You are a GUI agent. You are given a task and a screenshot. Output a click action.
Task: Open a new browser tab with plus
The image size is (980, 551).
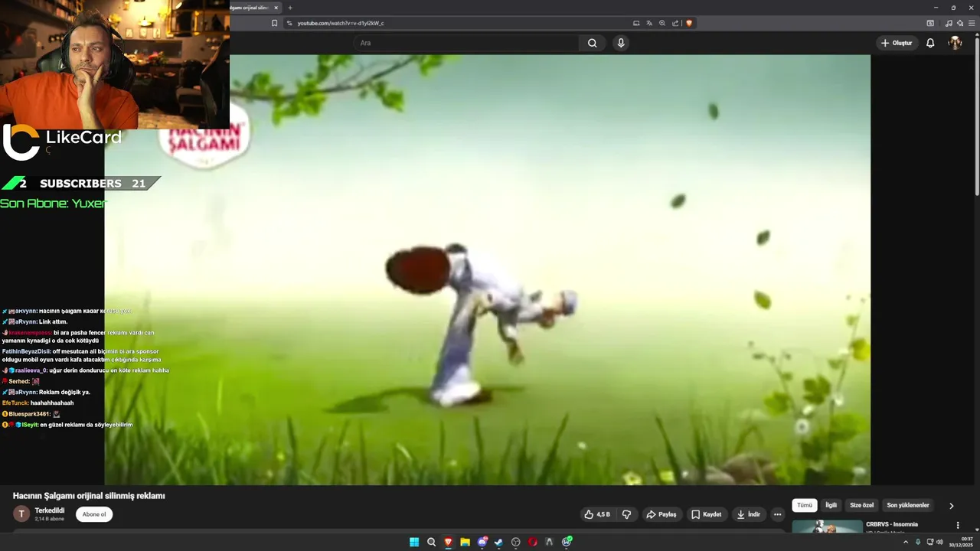[290, 8]
